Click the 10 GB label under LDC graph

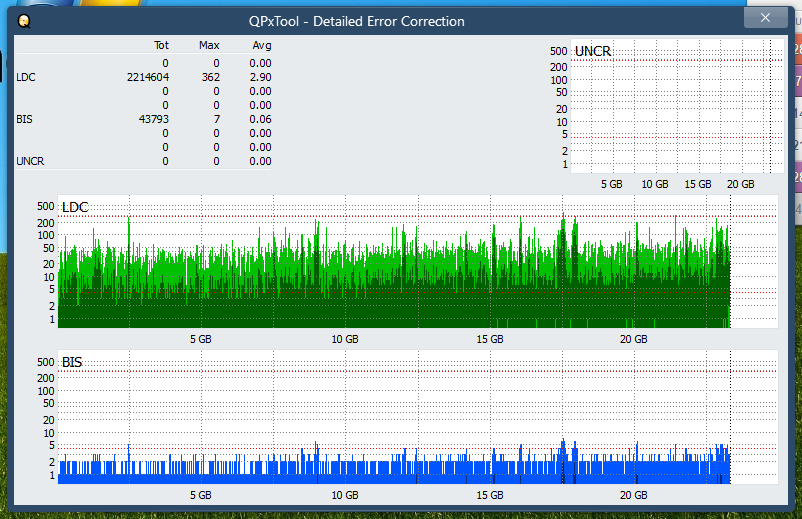click(345, 339)
